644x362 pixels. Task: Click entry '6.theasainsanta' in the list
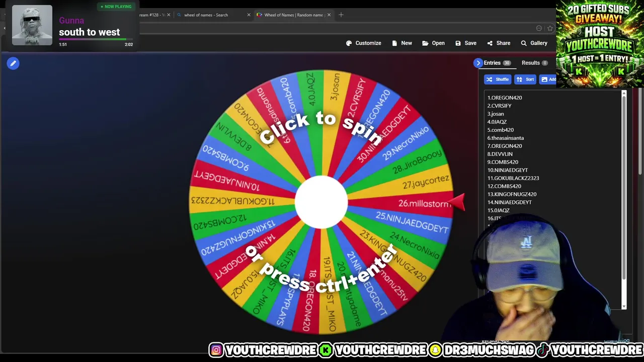pos(506,138)
